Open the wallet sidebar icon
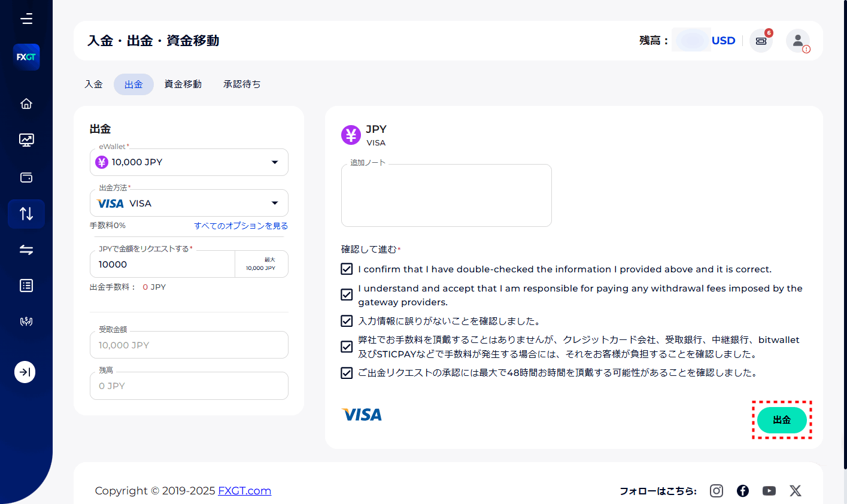This screenshot has width=847, height=504. click(26, 177)
